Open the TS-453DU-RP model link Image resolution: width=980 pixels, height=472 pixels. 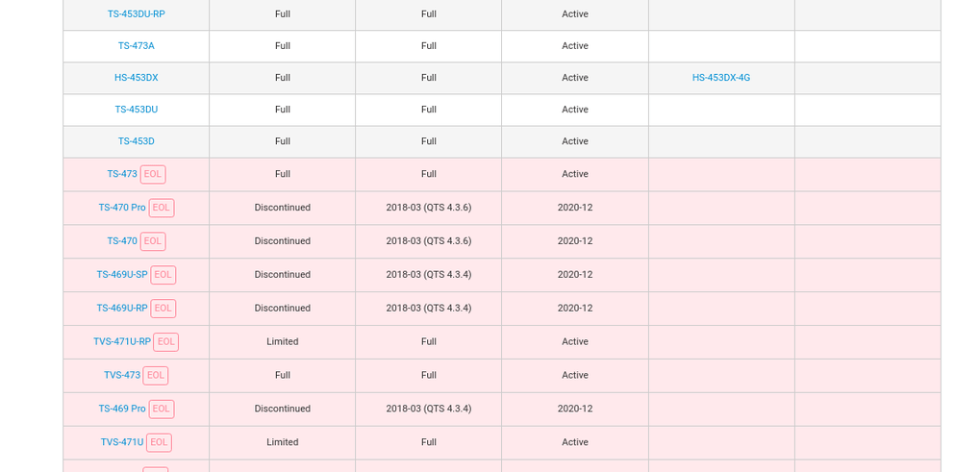(x=136, y=14)
